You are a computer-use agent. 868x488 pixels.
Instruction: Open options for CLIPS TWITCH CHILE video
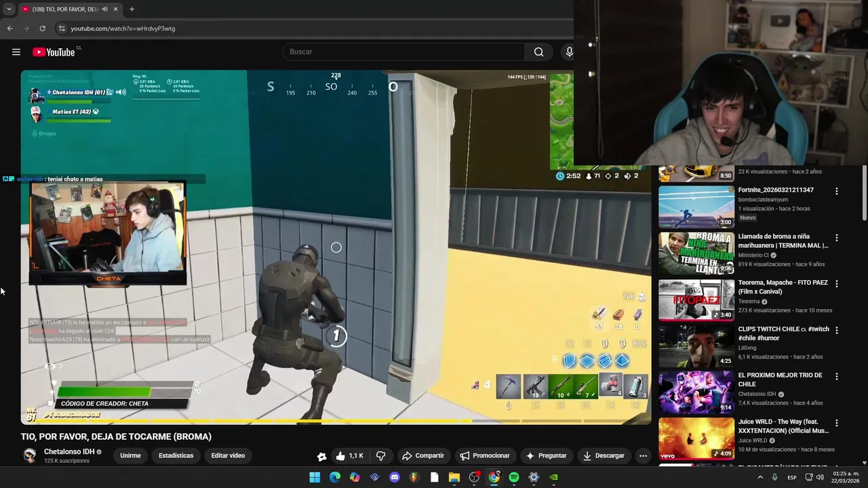(x=836, y=330)
